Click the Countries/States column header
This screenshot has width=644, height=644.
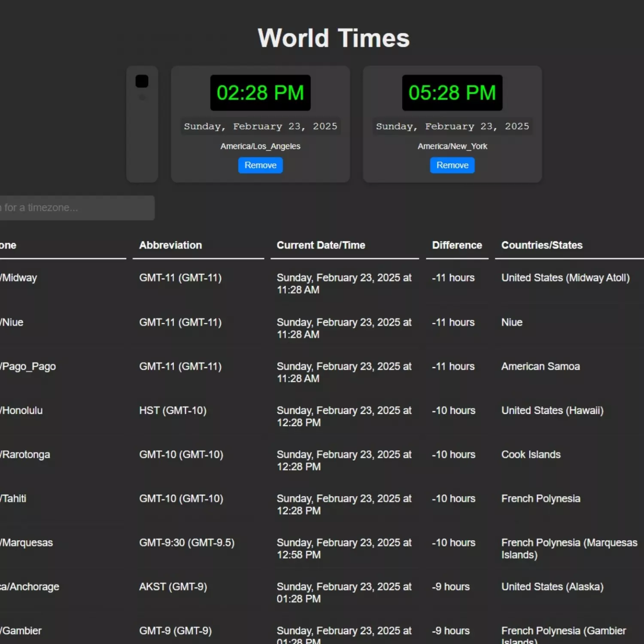coord(542,245)
